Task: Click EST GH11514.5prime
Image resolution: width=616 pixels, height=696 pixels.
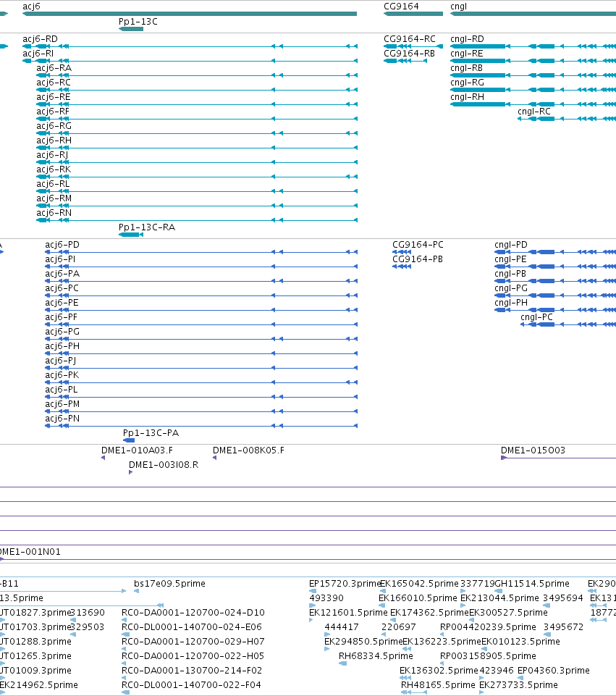Action: coord(532,584)
